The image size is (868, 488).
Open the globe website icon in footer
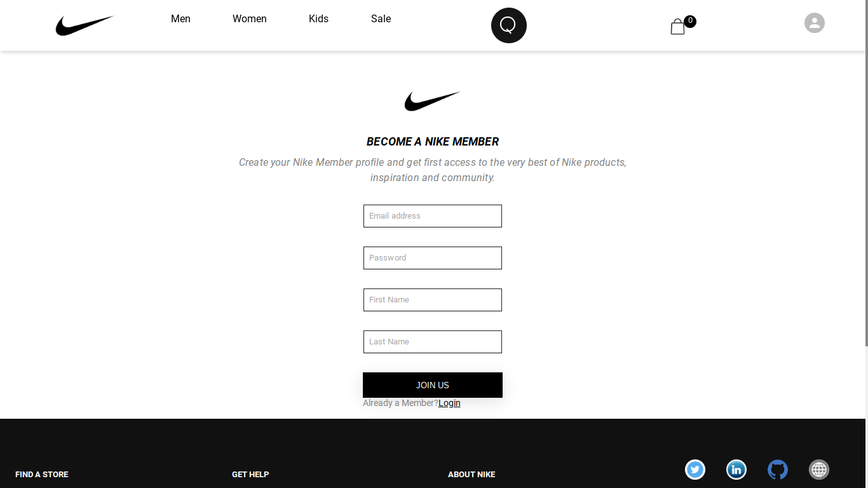pos(819,470)
